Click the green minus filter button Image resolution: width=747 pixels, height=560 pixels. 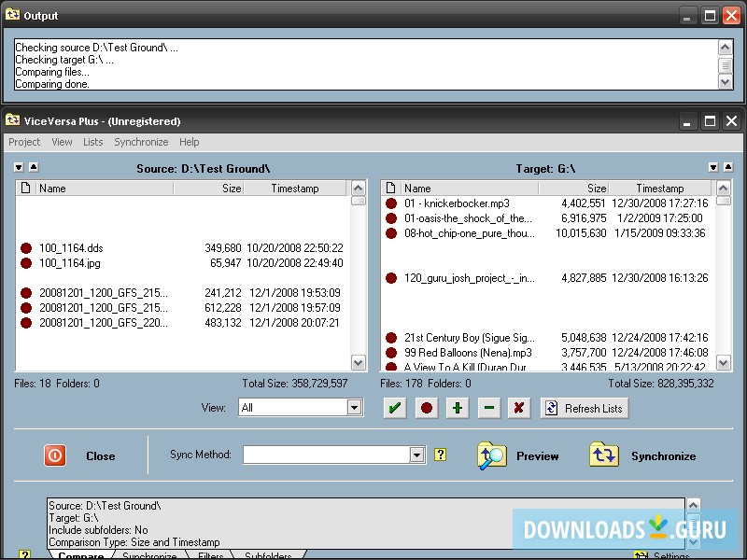click(x=488, y=408)
